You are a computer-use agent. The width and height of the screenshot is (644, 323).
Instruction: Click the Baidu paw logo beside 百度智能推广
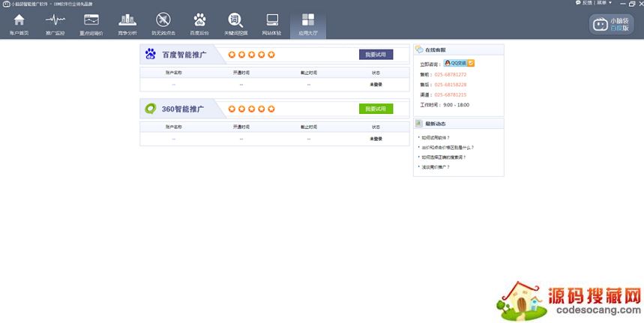(151, 55)
